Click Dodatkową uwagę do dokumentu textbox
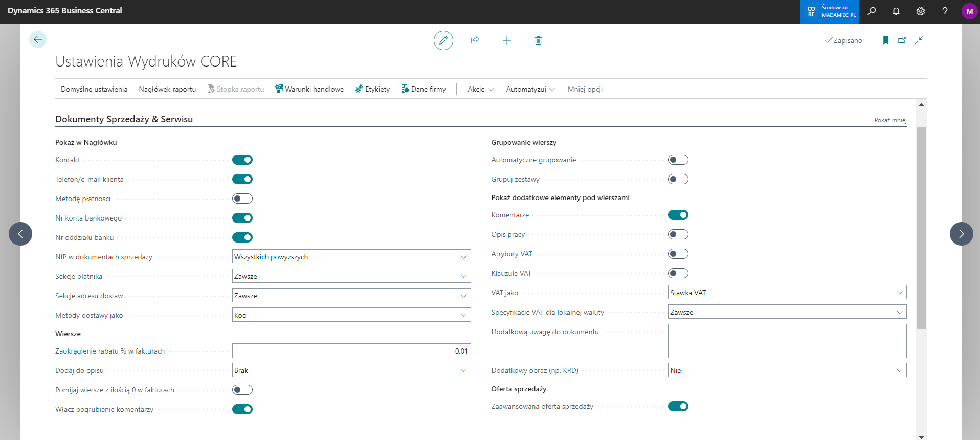The image size is (980, 440). [787, 341]
